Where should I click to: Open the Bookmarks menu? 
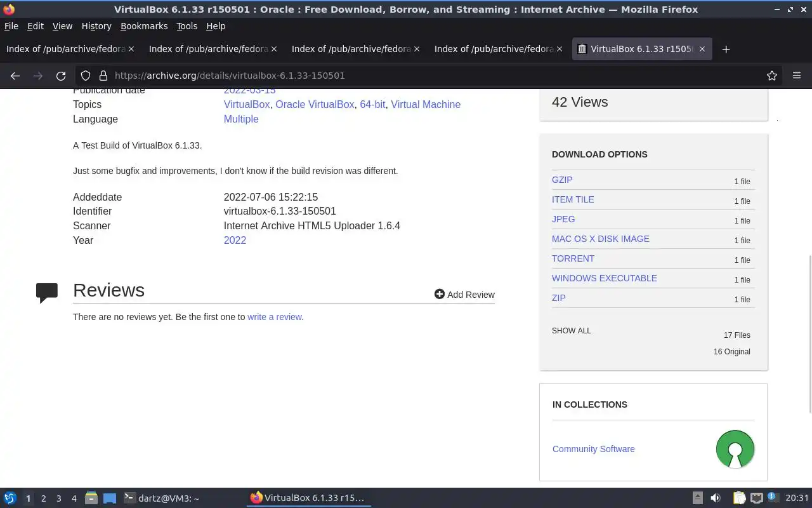tap(144, 26)
